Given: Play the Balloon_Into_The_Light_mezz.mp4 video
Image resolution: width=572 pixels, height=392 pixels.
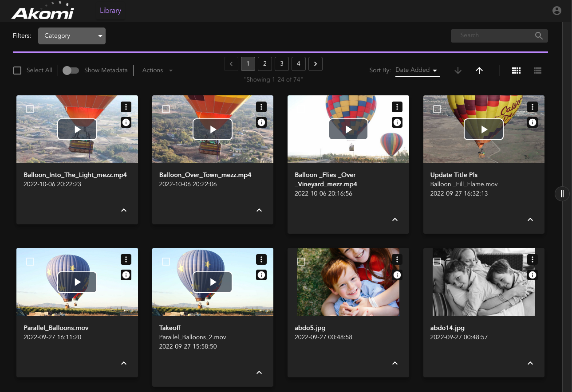Looking at the screenshot, I should [x=77, y=129].
